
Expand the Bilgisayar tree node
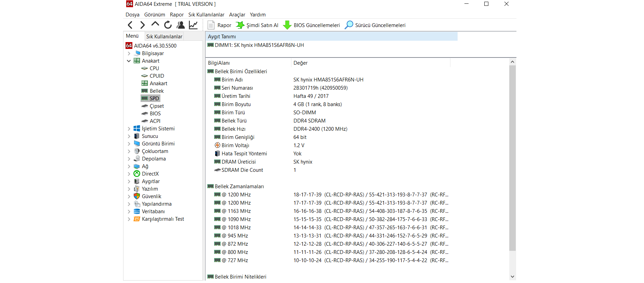(x=129, y=53)
